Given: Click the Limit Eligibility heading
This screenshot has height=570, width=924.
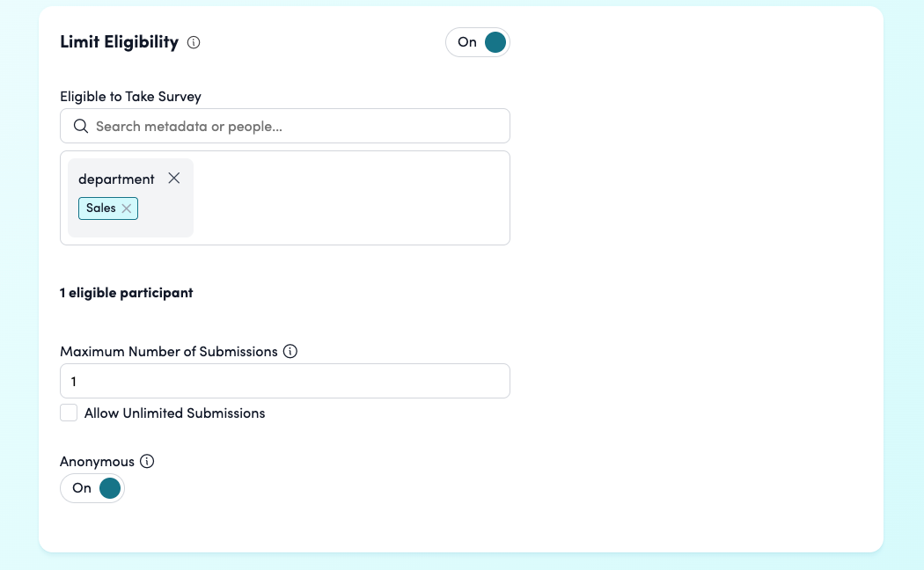Looking at the screenshot, I should 119,42.
